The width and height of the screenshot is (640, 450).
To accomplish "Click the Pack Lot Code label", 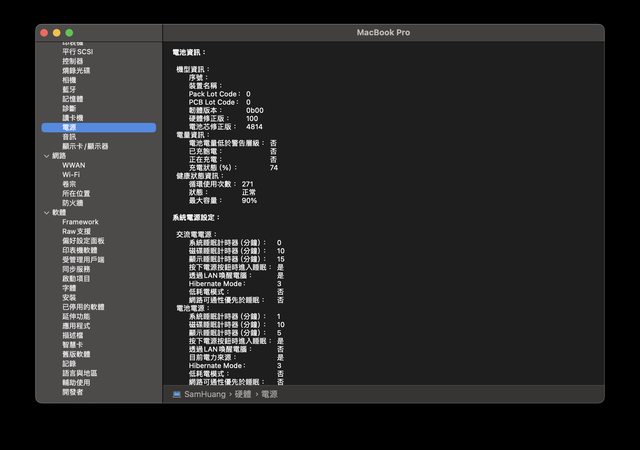I will coord(214,94).
